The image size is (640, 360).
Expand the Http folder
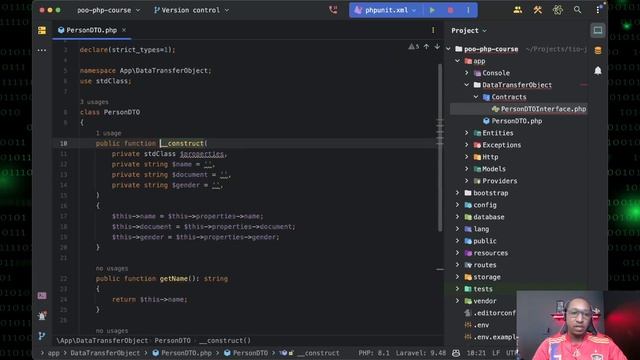tap(467, 157)
